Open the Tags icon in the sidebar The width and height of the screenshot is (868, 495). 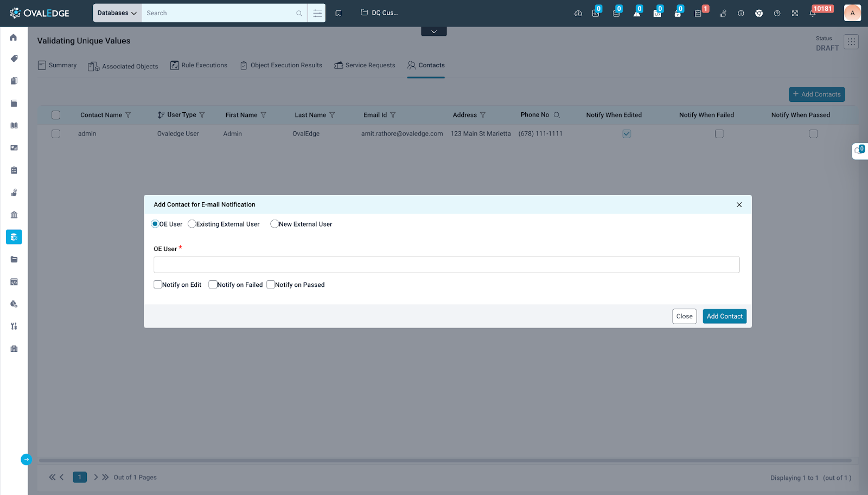[14, 59]
